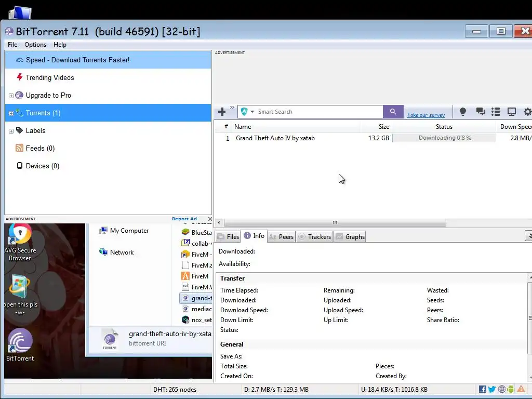Expand the hidden toolbar buttons chevron
This screenshot has width=532, height=399.
tap(232, 107)
